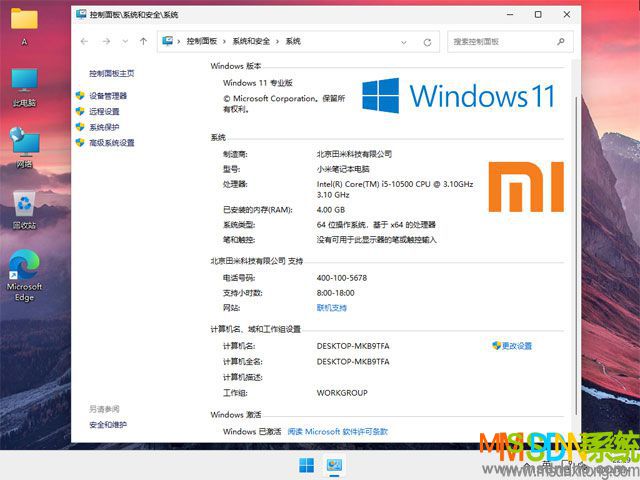The width and height of the screenshot is (640, 480).
Task: Open 高级系统设置 from sidebar
Action: click(112, 142)
